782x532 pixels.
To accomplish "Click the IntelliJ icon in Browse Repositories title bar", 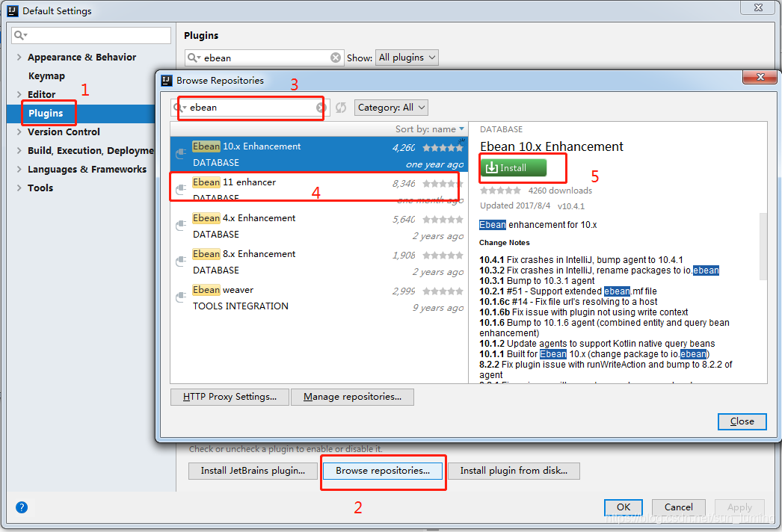I will [x=167, y=80].
